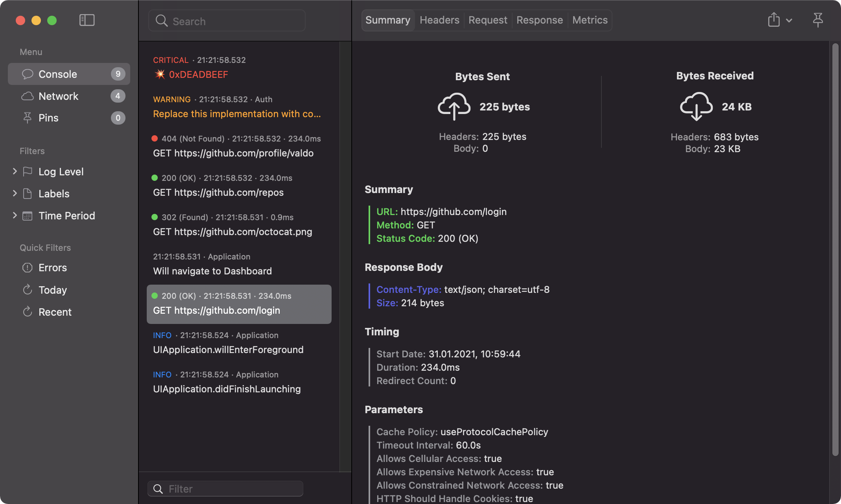Screen dimensions: 841x504
Task: Click the share/export icon
Action: pyautogui.click(x=774, y=20)
